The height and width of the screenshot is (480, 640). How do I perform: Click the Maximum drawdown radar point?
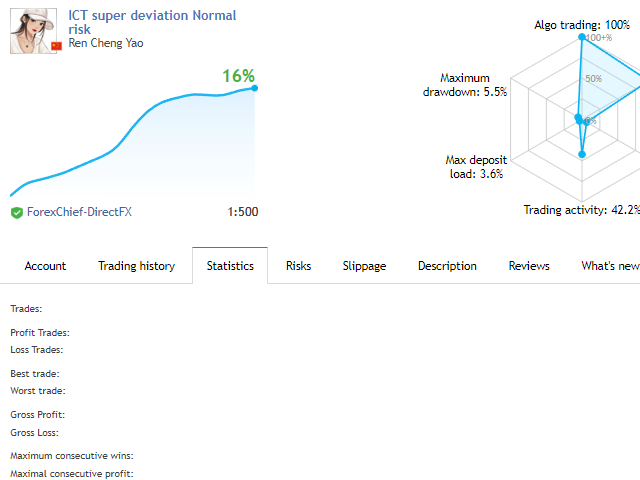(x=578, y=118)
